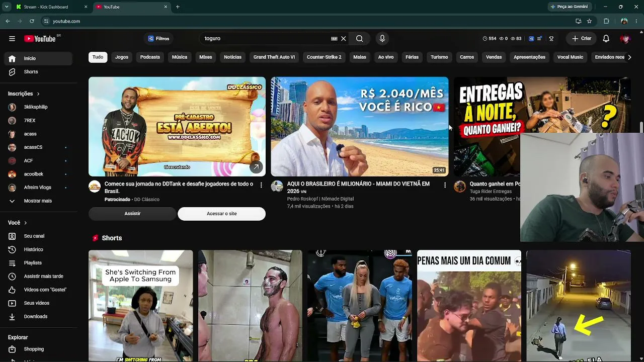Open the 3klicksphilip subscription channel

coord(38,107)
